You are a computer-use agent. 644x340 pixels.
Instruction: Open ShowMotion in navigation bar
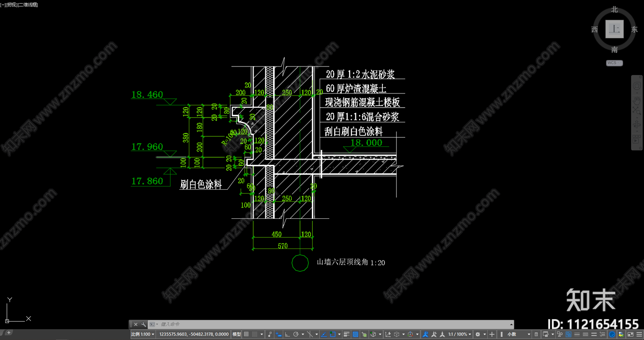pyautogui.click(x=637, y=139)
